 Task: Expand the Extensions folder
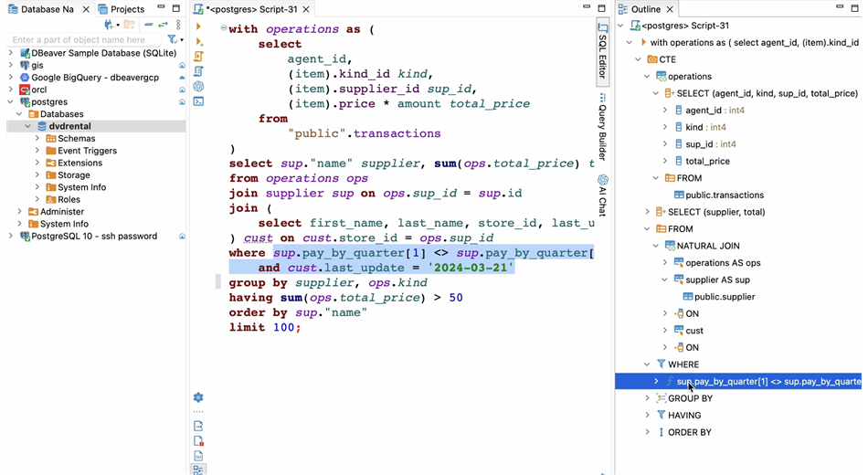tap(37, 163)
